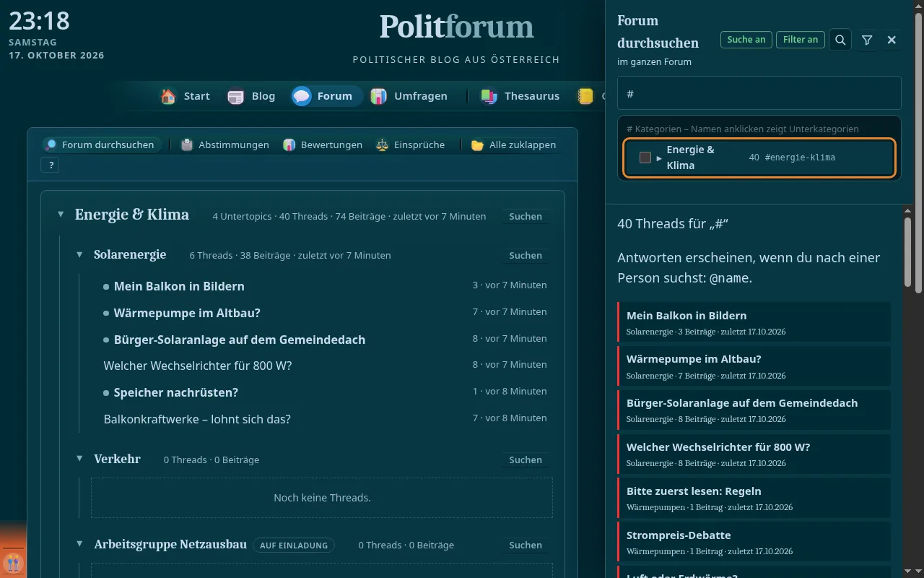Click Suchen button beside Verkehr
The image size is (924, 578).
(526, 460)
